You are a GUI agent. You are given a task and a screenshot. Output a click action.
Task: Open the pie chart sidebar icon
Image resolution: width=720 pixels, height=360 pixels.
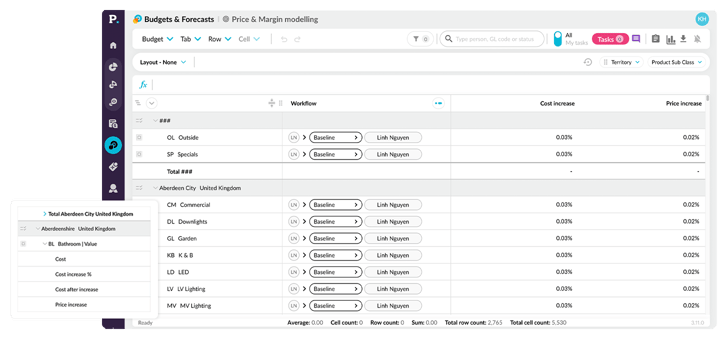click(x=113, y=67)
